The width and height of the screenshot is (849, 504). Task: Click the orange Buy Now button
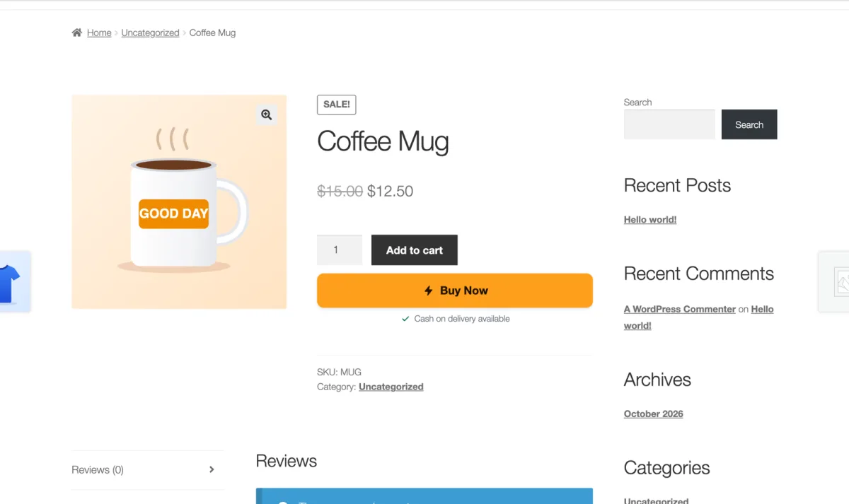(455, 291)
